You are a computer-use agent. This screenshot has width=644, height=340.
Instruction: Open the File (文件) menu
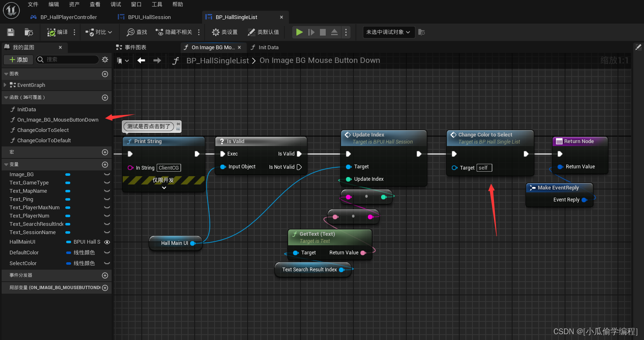click(x=33, y=5)
